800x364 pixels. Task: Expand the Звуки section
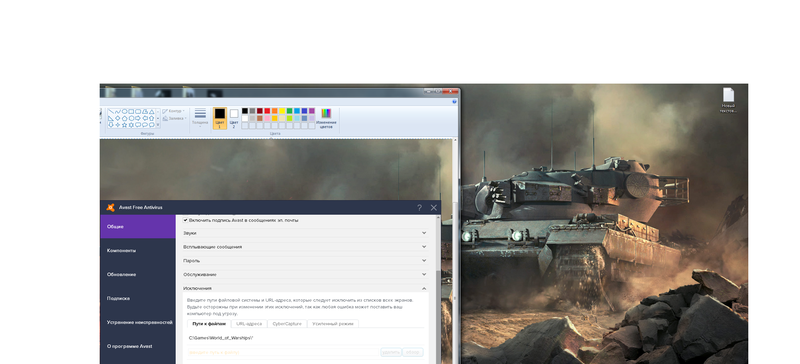305,233
